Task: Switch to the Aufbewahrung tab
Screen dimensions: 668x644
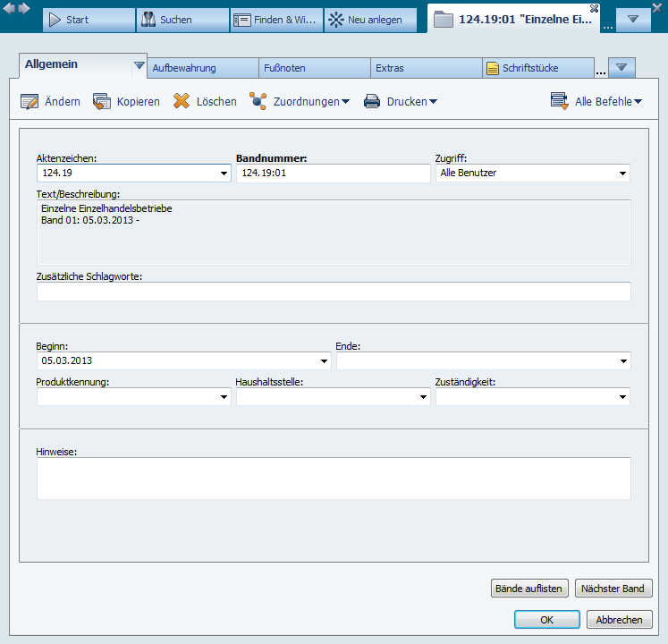Action: [202, 68]
